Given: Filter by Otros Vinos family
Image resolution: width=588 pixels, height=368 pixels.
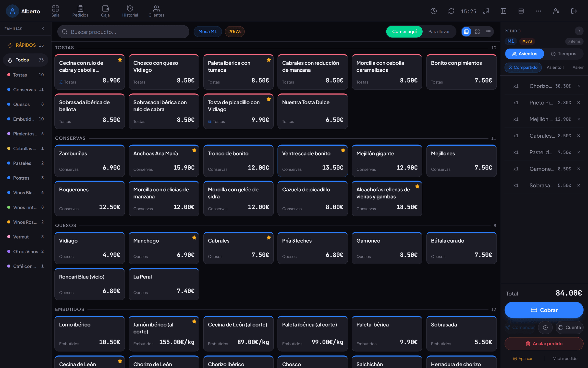Looking at the screenshot, I should (x=25, y=251).
